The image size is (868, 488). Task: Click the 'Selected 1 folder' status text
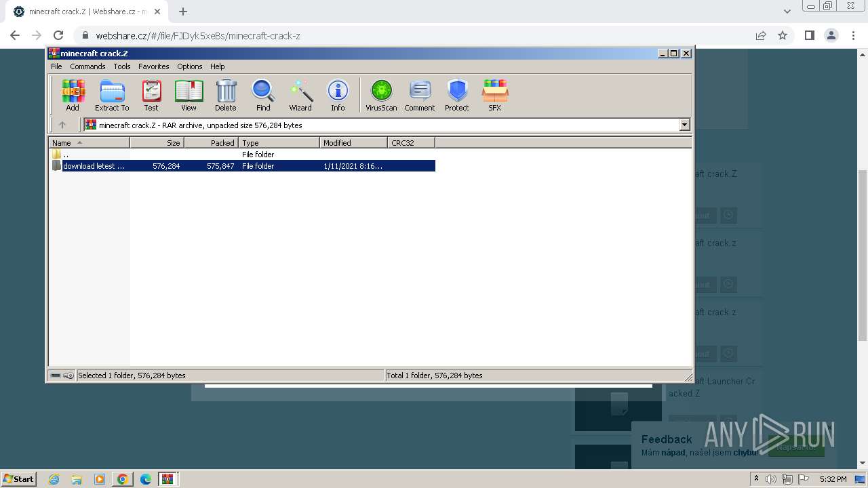132,375
